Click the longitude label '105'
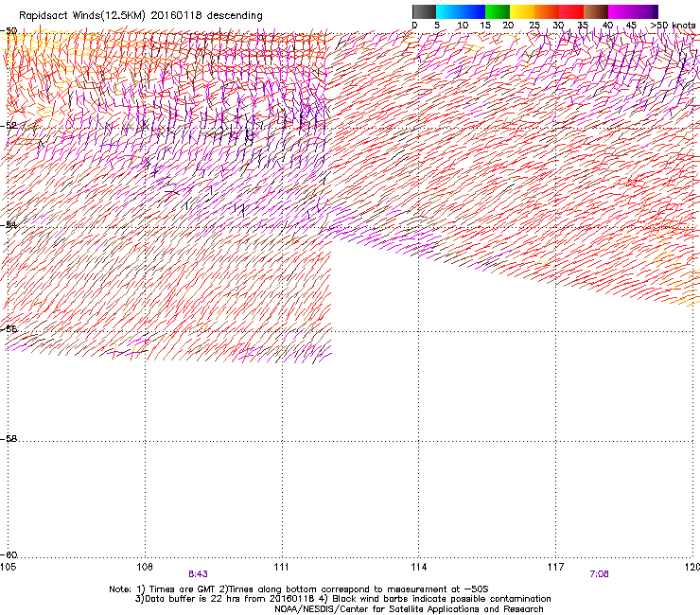The height and width of the screenshot is (615, 700). (x=8, y=567)
